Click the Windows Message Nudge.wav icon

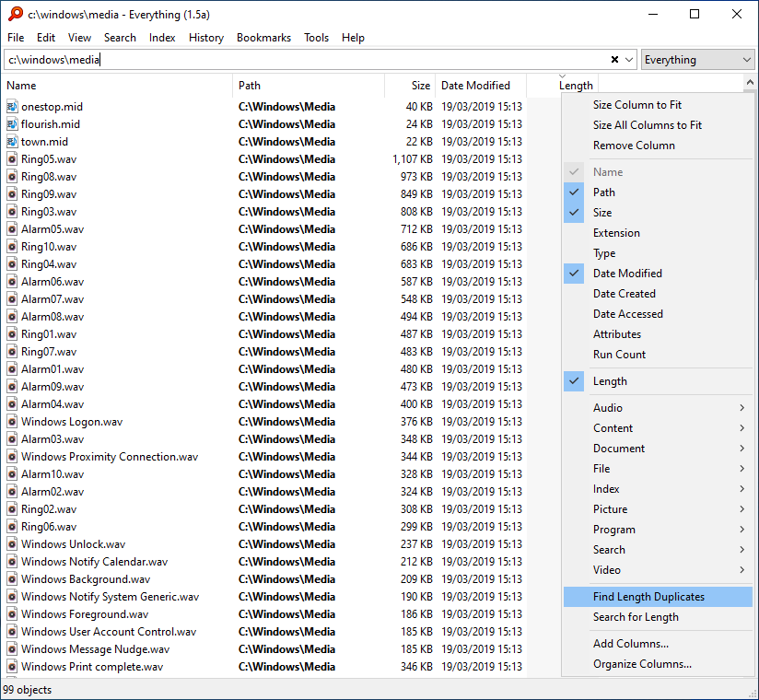click(12, 649)
